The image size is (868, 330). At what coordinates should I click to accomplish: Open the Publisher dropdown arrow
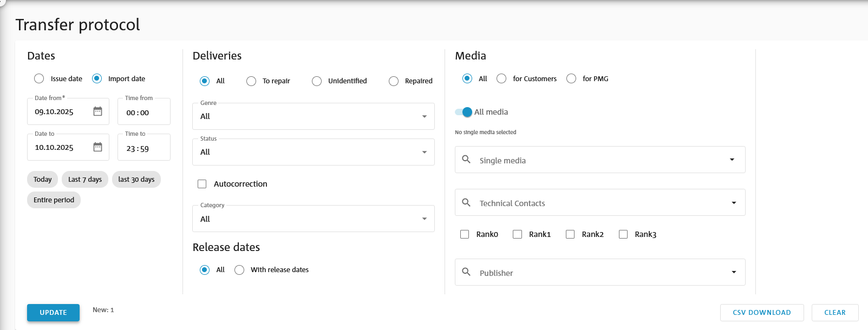click(x=734, y=272)
